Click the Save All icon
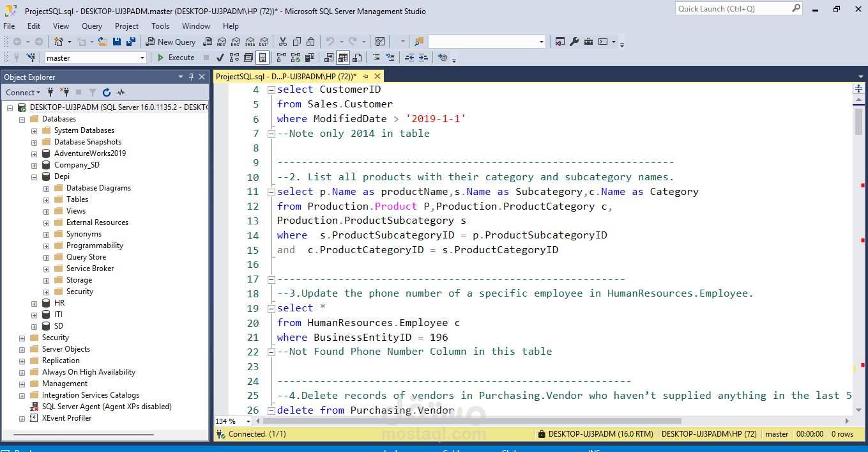This screenshot has height=452, width=868. 131,42
